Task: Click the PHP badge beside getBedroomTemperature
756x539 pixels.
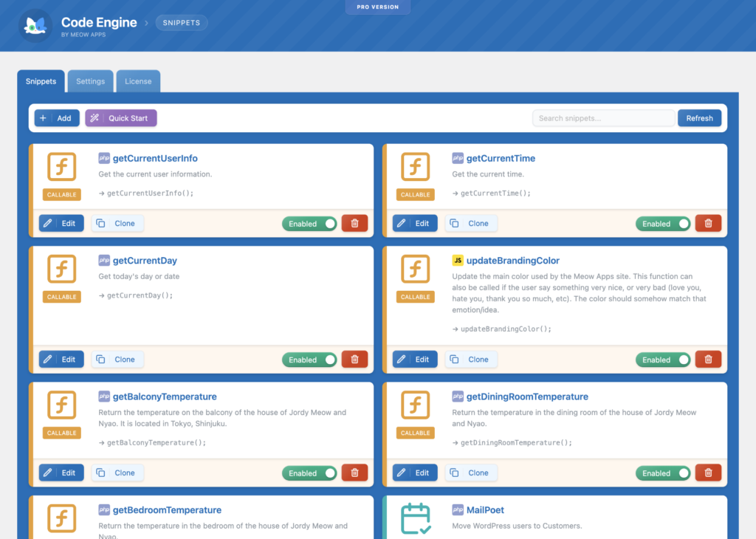Action: [104, 510]
